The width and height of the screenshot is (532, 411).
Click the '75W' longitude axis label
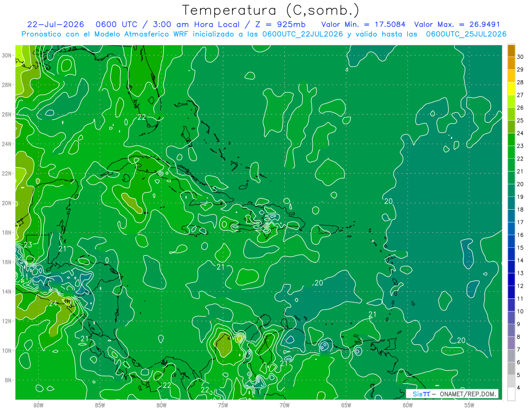[223, 405]
